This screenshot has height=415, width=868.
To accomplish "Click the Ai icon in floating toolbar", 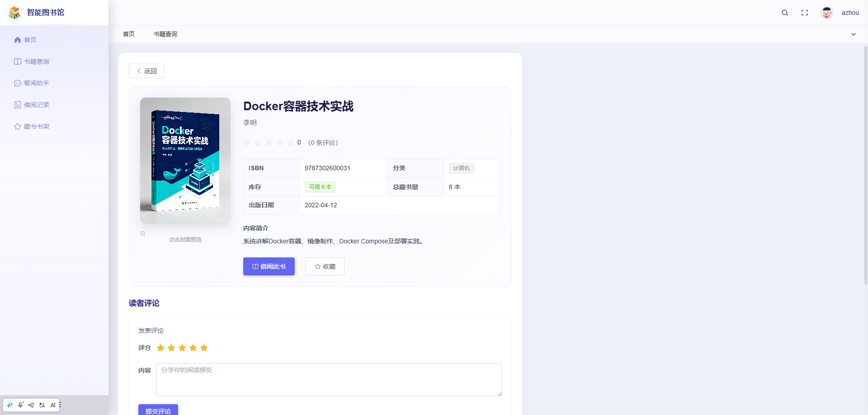I will (53, 405).
